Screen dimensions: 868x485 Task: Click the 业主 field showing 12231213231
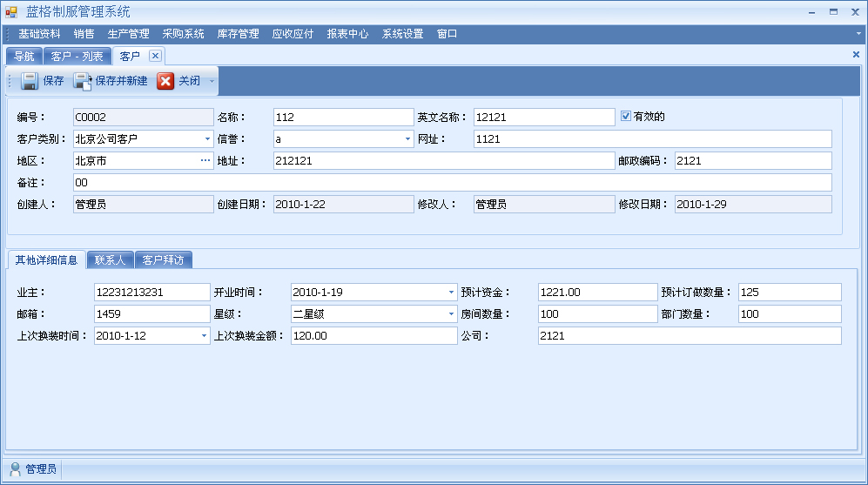point(152,293)
